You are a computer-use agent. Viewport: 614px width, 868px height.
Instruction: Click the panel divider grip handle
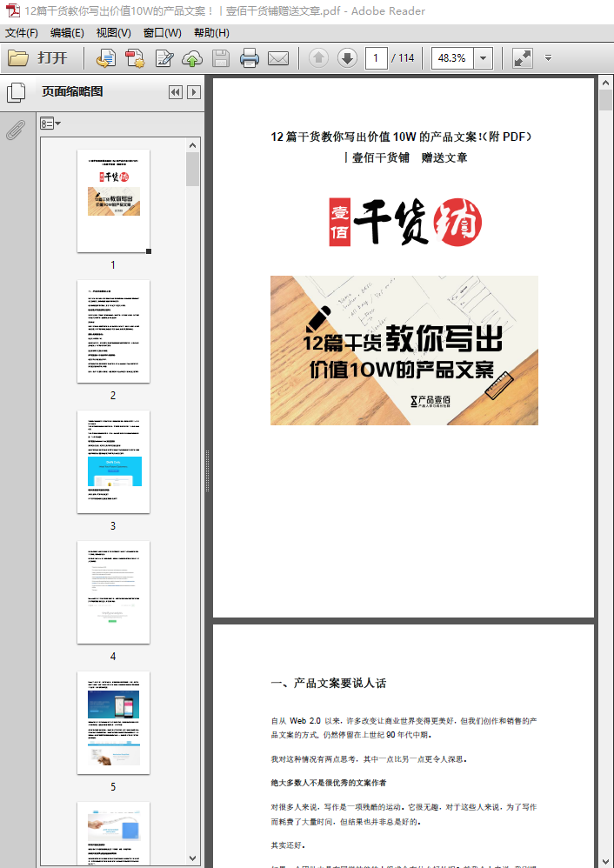tap(208, 471)
